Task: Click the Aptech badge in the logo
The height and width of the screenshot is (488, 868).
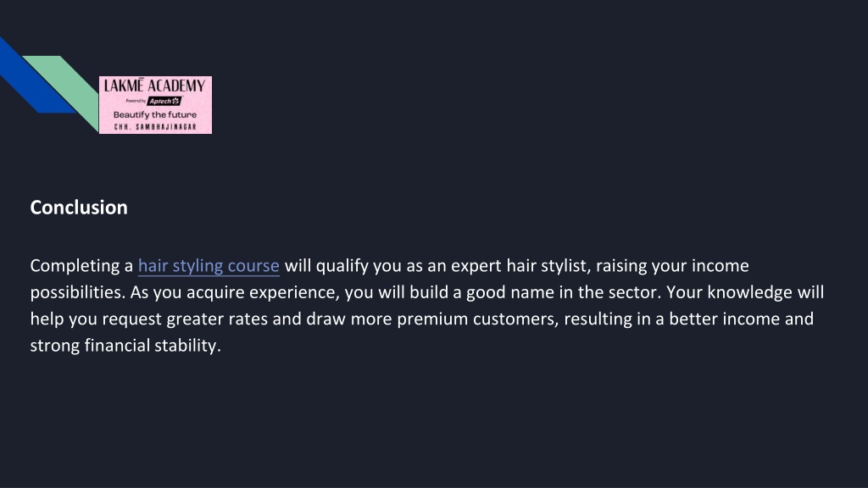Action: click(x=164, y=102)
